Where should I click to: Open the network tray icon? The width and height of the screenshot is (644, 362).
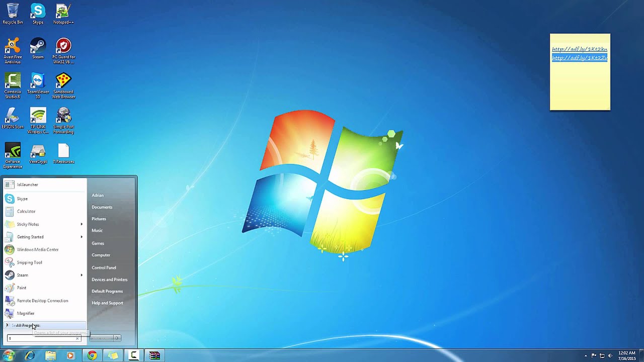pyautogui.click(x=602, y=355)
